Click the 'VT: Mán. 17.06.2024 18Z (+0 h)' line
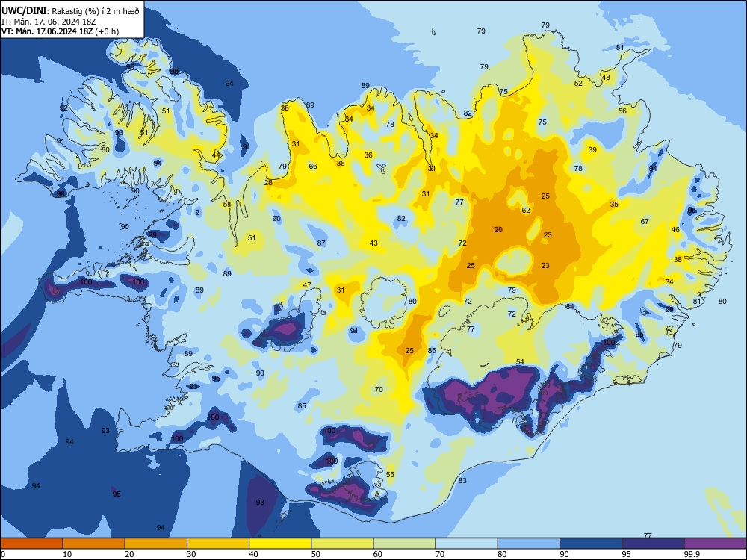The width and height of the screenshot is (747, 560). click(x=60, y=31)
